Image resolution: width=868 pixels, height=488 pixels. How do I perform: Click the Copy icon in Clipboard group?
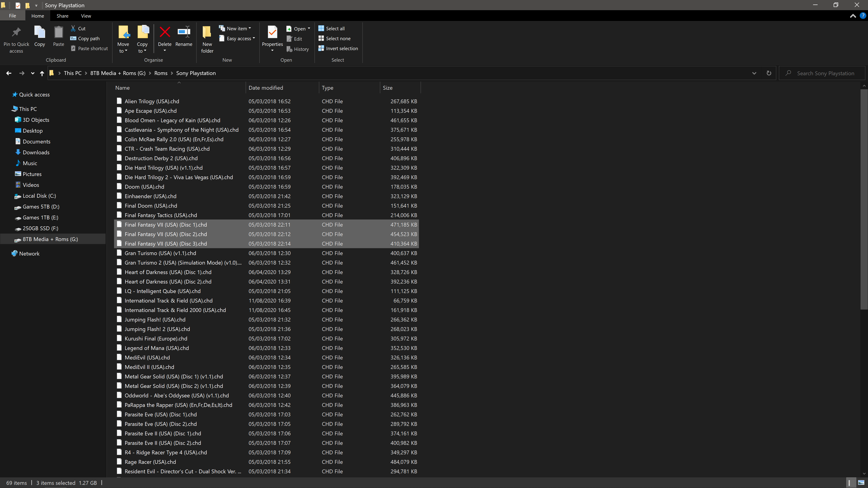point(39,32)
